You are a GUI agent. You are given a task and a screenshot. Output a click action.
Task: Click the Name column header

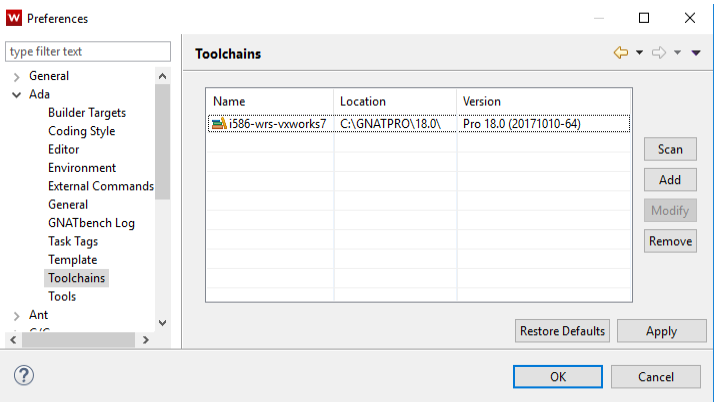point(270,102)
